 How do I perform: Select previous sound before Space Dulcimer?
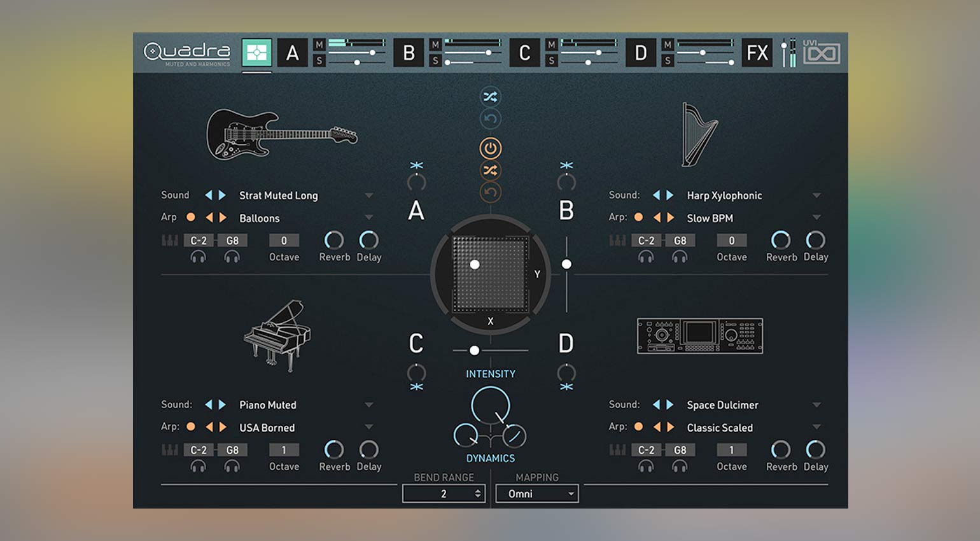point(655,404)
